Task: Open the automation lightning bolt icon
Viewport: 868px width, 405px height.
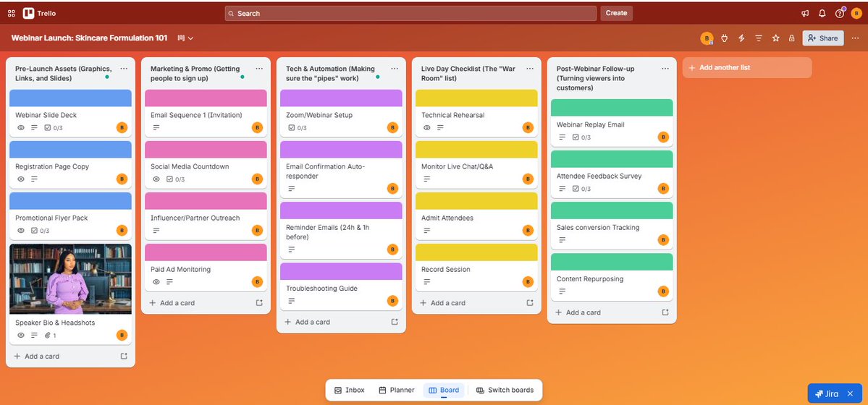Action: 741,38
